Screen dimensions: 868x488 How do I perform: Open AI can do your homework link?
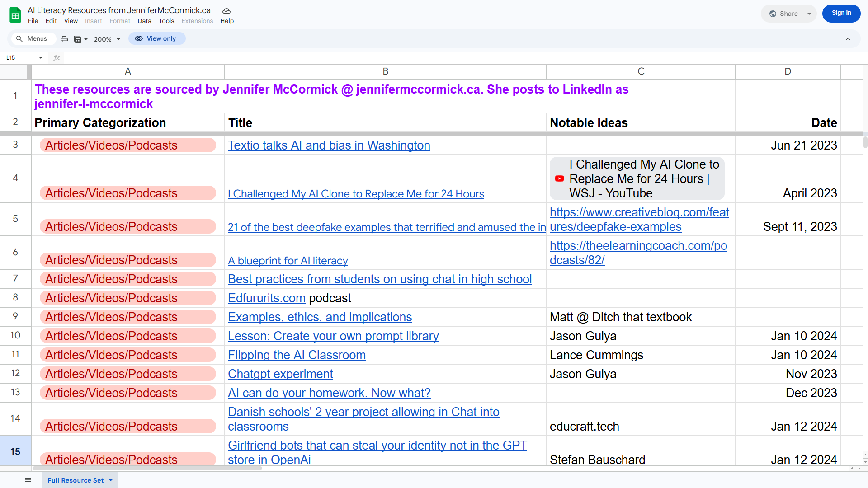pos(329,393)
